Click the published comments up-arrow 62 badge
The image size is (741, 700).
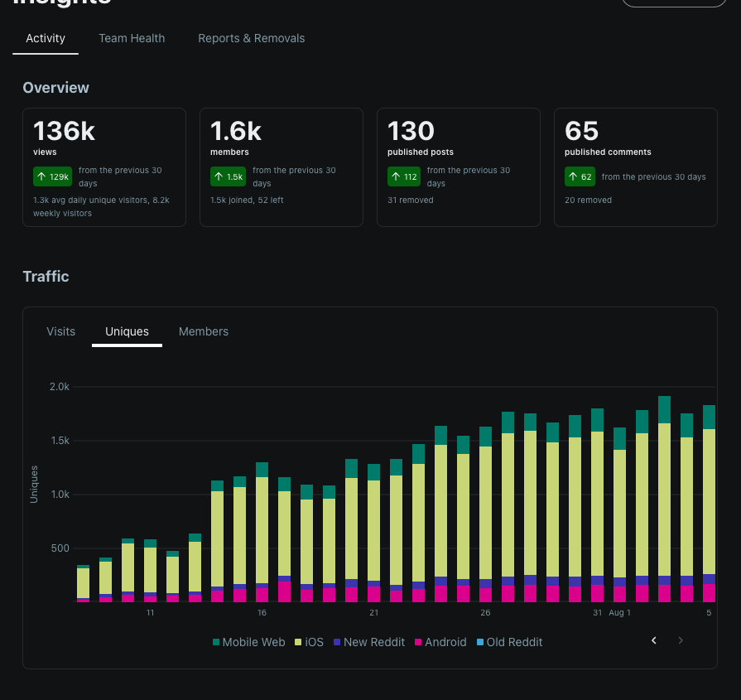click(580, 176)
